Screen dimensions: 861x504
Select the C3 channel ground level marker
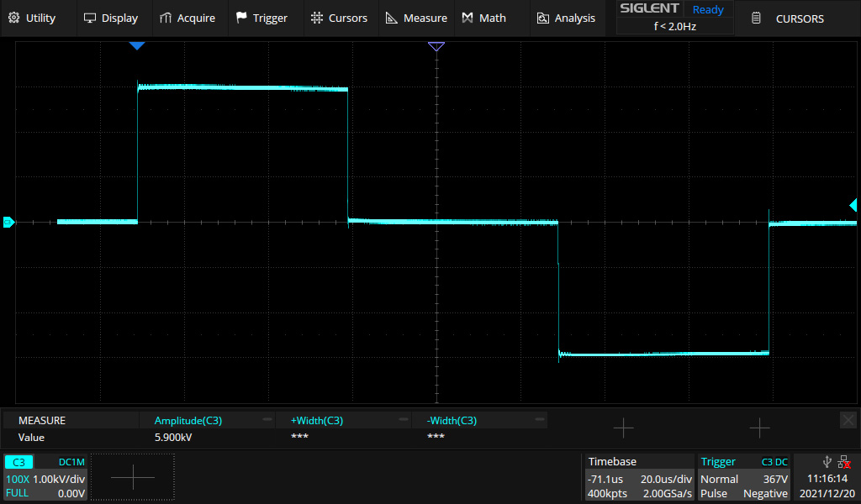tap(8, 222)
